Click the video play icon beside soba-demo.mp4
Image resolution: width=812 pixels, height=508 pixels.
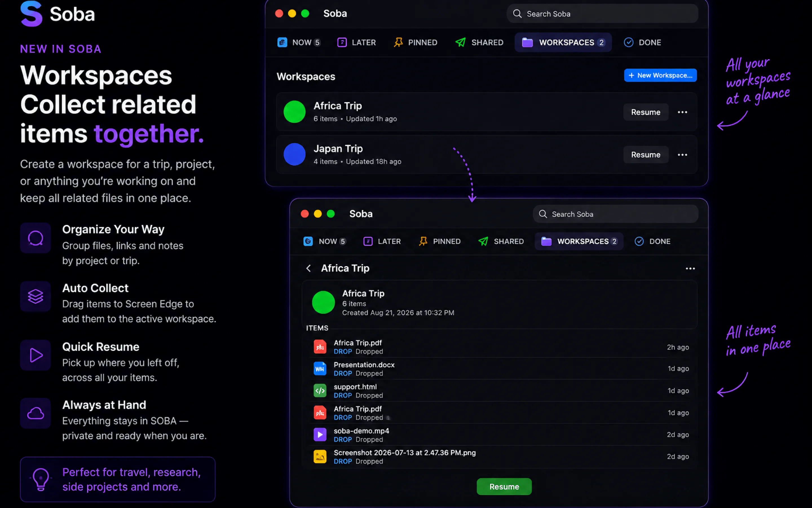pos(320,435)
